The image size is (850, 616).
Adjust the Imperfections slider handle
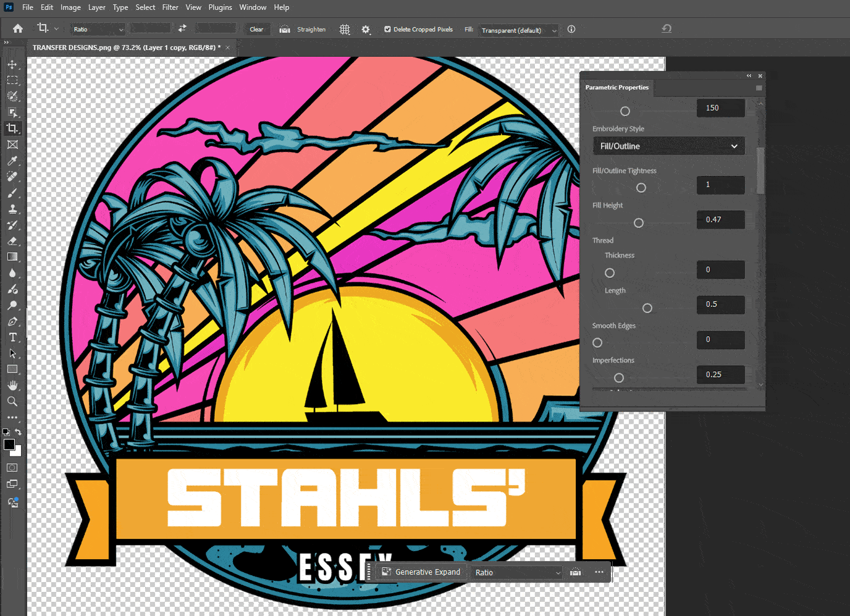pyautogui.click(x=619, y=378)
